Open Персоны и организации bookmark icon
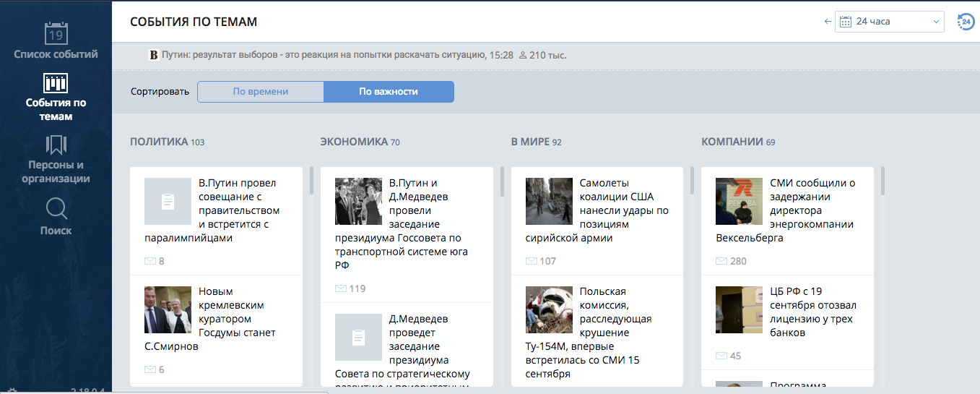This screenshot has width=980, height=394. pos(56,145)
